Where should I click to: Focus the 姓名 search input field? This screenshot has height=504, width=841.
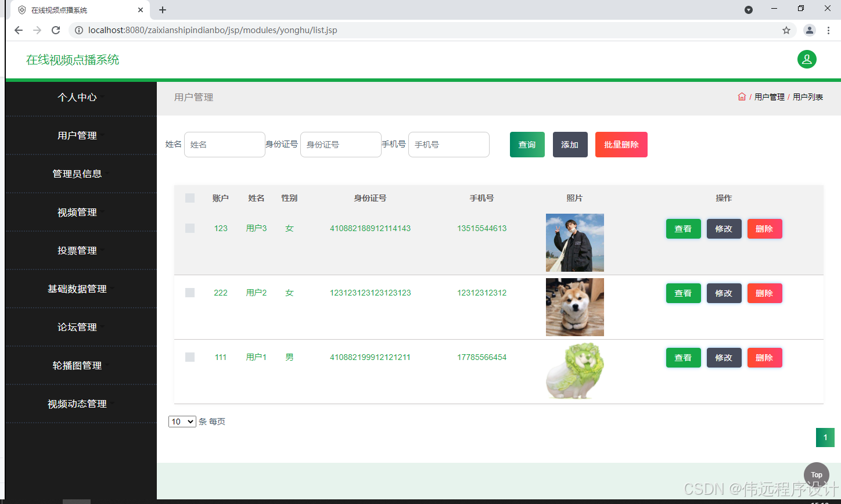225,145
